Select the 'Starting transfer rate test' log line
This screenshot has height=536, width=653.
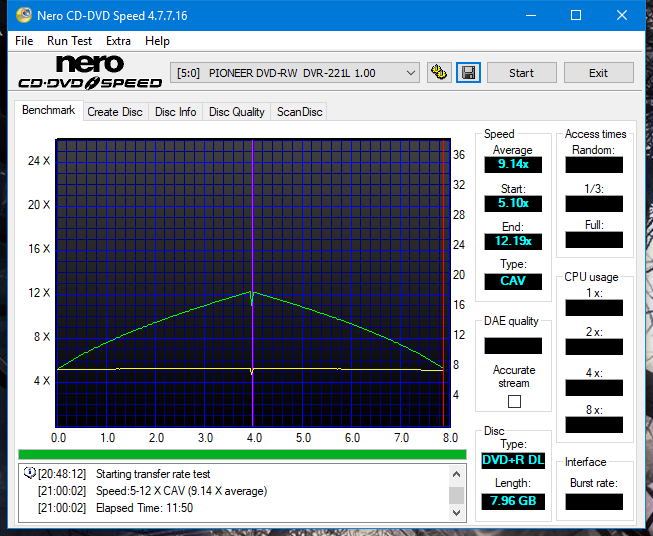point(153,474)
